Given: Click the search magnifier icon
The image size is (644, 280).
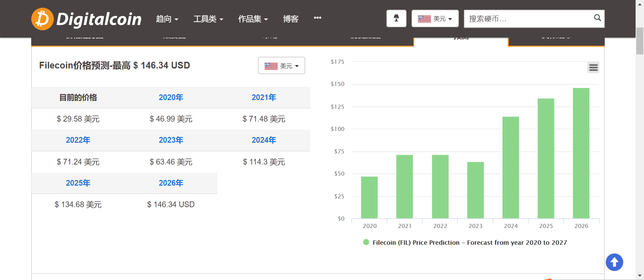Looking at the screenshot, I should pos(597,18).
